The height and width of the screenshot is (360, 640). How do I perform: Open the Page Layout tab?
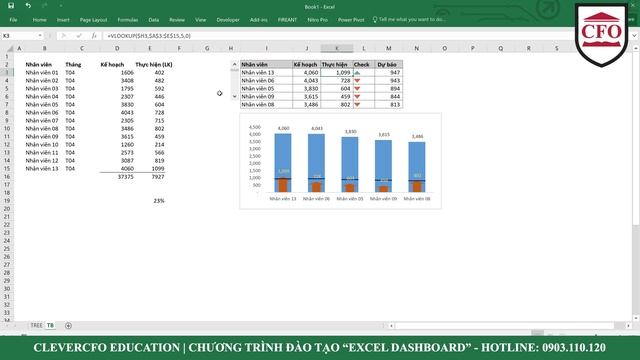tap(93, 20)
